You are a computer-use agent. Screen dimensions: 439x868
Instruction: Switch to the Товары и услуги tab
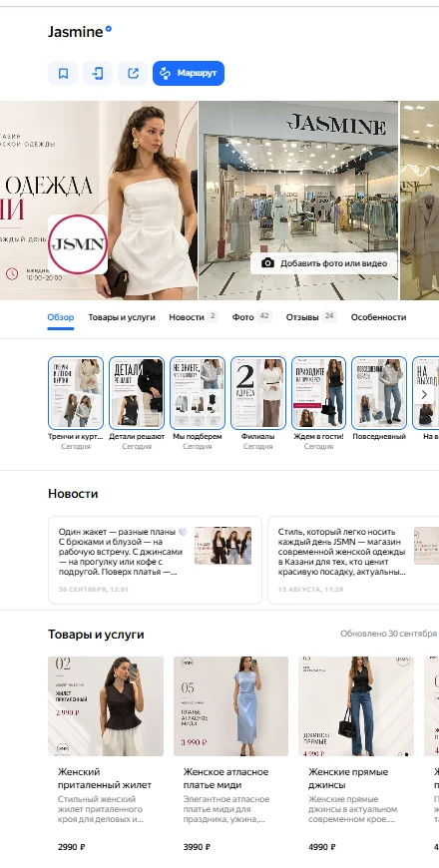(122, 317)
